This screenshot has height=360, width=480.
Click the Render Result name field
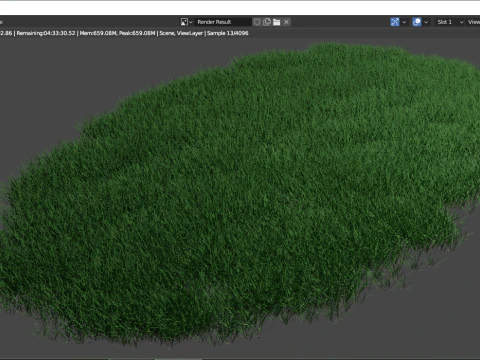tap(223, 22)
